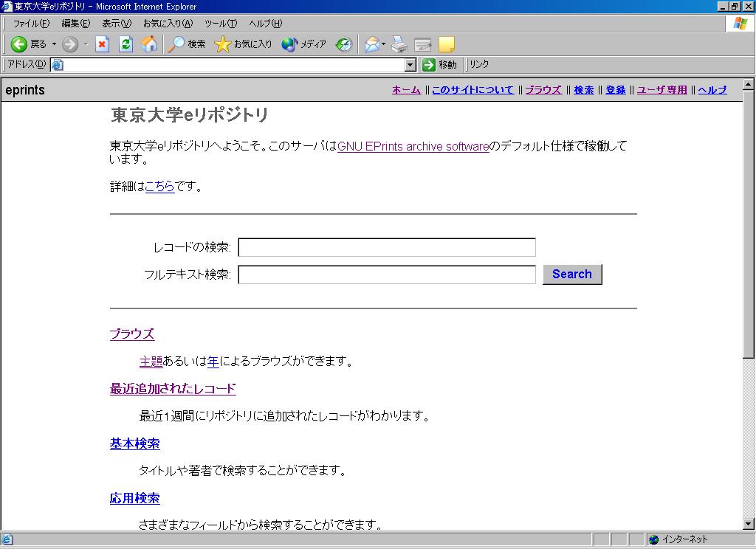This screenshot has height=549, width=756.
Task: Go to Home page via house icon
Action: click(x=149, y=44)
